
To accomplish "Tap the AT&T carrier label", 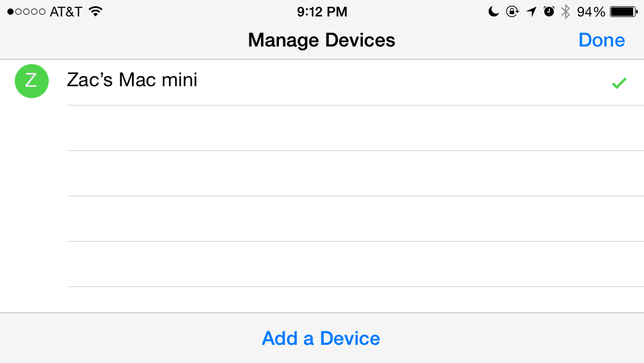I will pos(66,11).
